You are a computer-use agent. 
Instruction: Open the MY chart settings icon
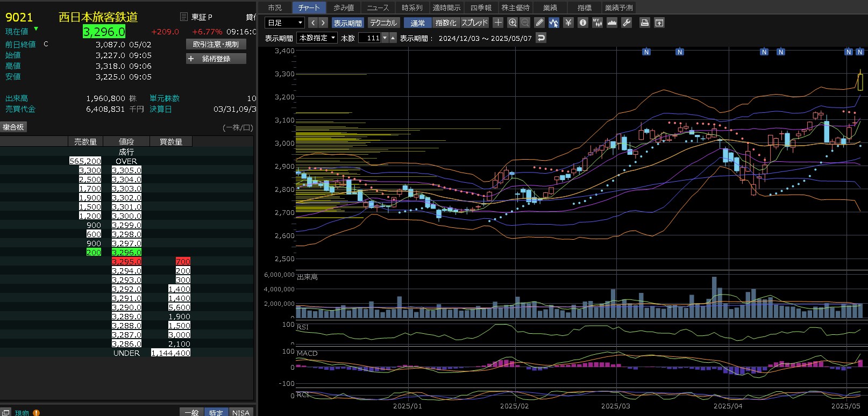(597, 23)
